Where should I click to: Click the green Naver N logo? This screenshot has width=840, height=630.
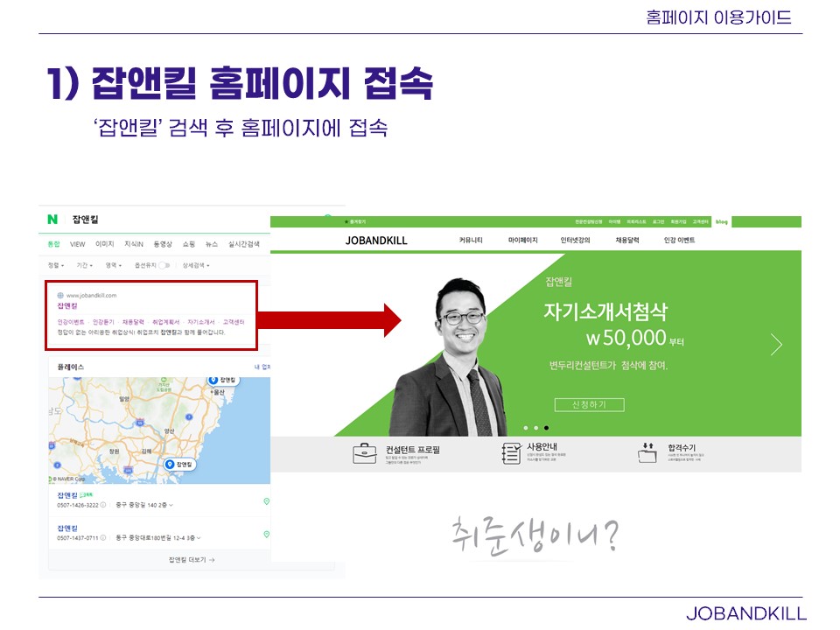point(53,220)
